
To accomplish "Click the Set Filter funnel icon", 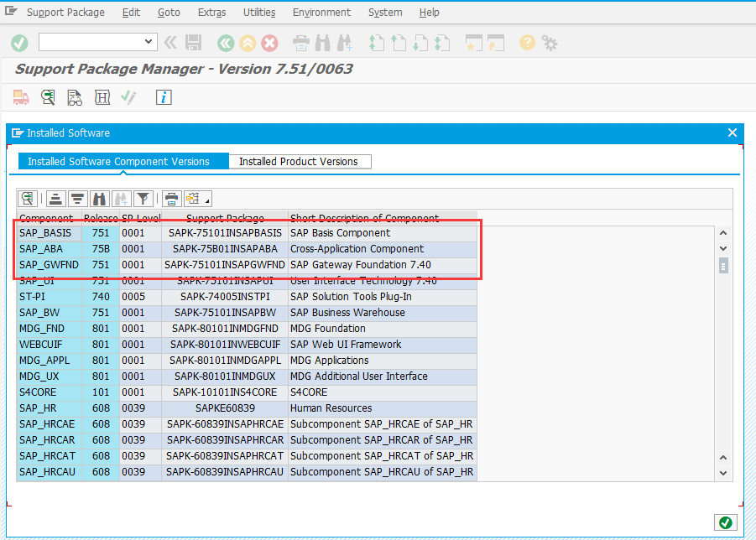I will click(143, 199).
